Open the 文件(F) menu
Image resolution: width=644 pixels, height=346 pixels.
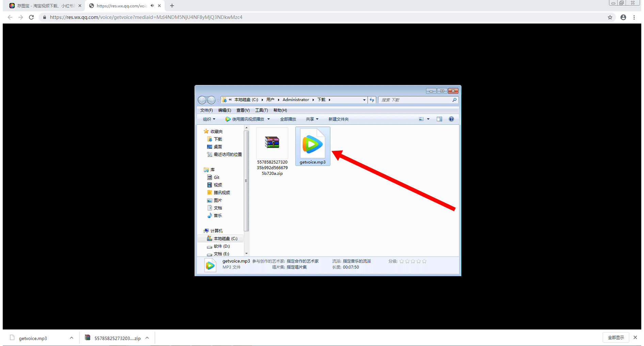(206, 110)
